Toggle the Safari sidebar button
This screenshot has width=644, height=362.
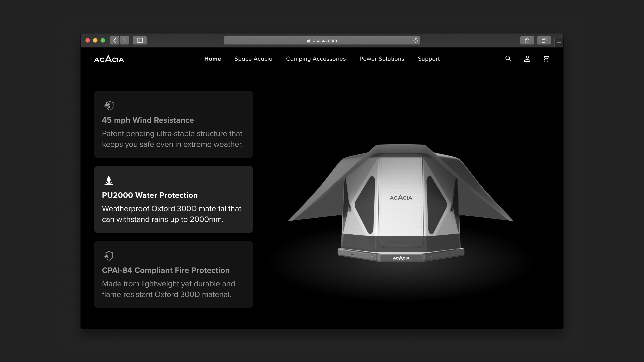[x=140, y=40]
